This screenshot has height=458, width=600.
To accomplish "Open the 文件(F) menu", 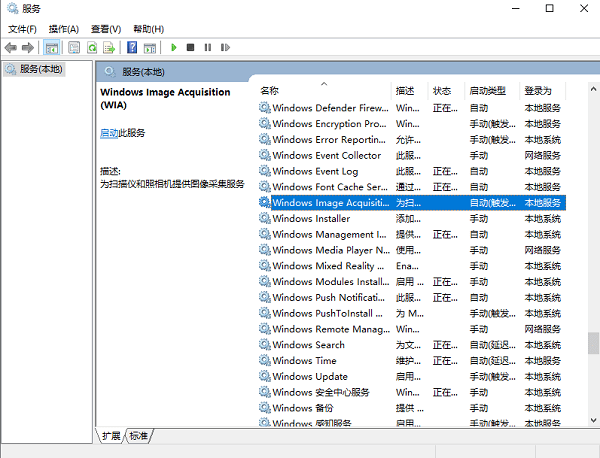I will pos(22,29).
